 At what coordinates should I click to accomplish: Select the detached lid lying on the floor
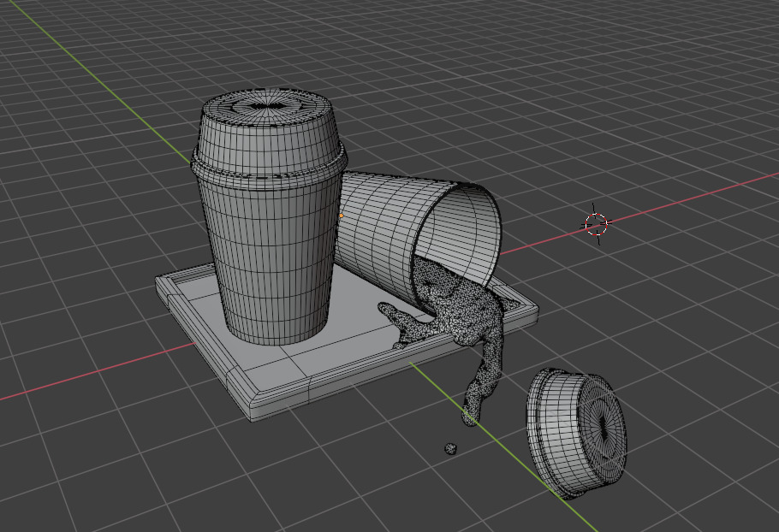(576, 433)
